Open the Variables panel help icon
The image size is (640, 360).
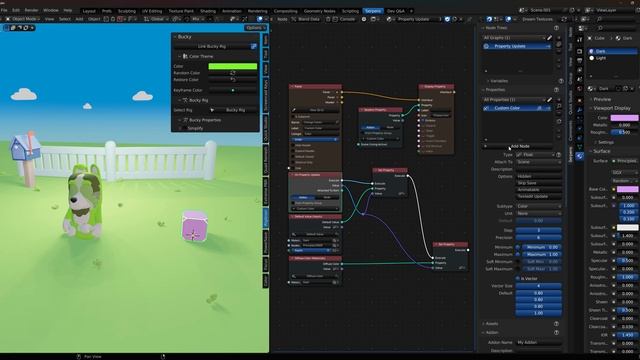[561, 81]
